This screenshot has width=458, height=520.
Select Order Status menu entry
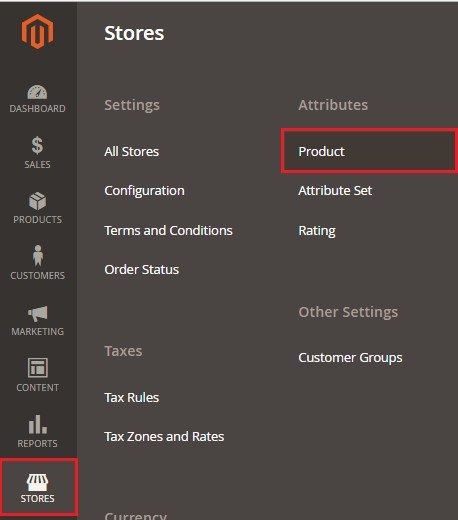(142, 270)
